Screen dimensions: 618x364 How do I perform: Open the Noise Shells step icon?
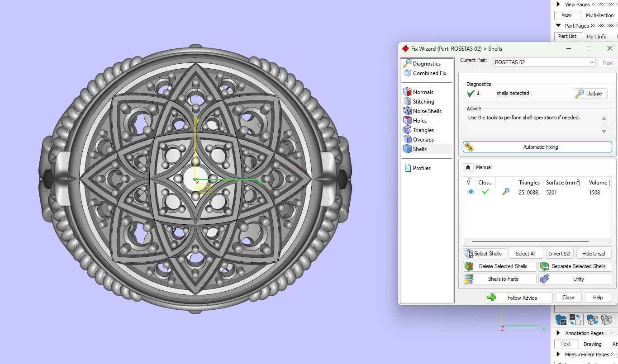pos(407,111)
